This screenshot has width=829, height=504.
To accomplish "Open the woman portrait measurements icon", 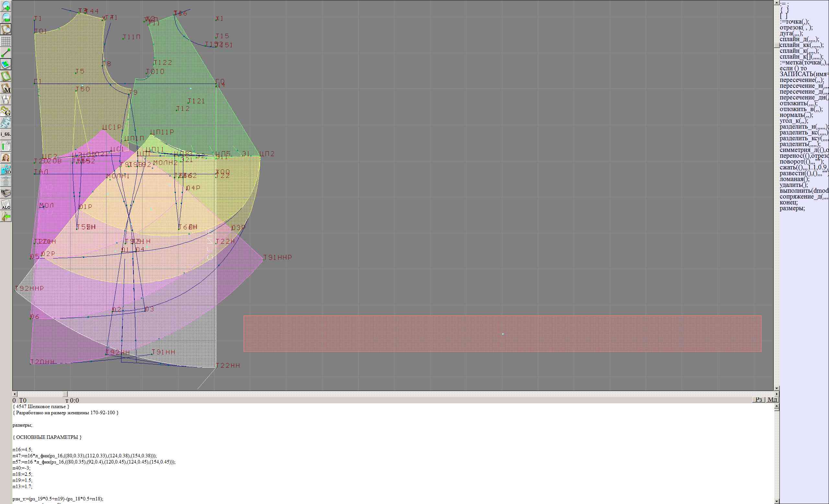I will tap(6, 158).
